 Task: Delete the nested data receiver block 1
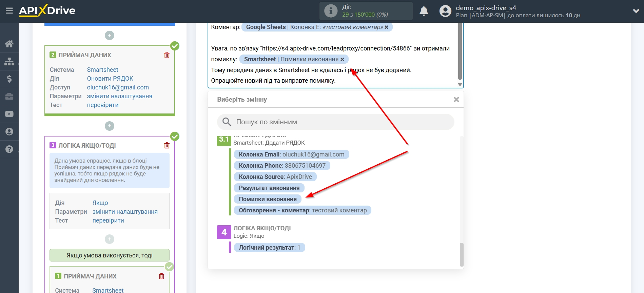coord(161,276)
